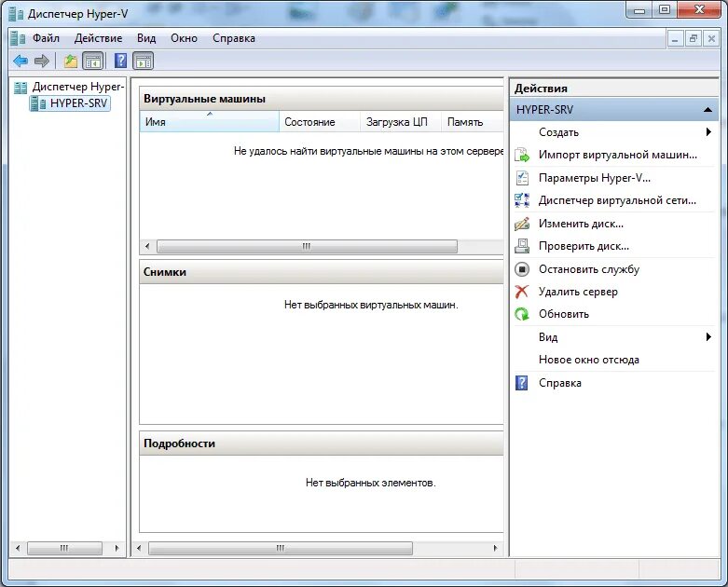
Task: Sort by the Имя column header
Action: (210, 121)
